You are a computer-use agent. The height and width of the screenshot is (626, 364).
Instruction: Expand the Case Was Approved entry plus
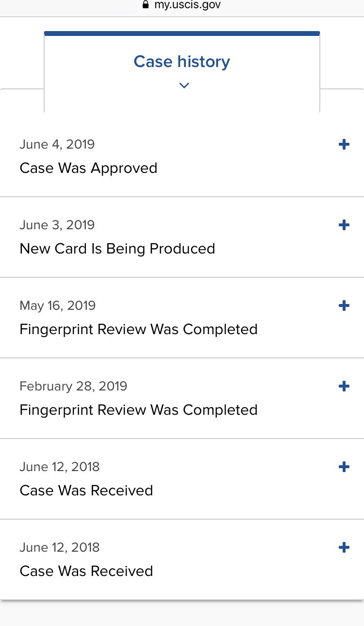344,144
